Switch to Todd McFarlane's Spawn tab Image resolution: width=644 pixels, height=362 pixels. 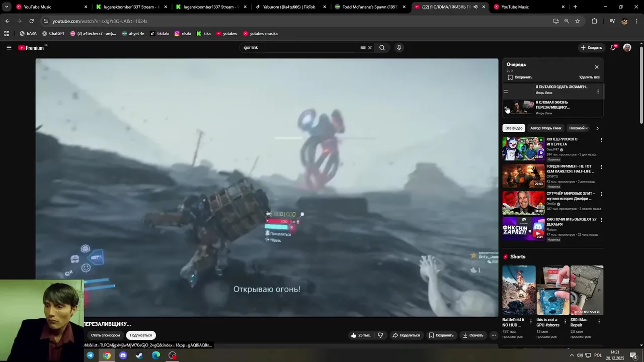click(370, 7)
